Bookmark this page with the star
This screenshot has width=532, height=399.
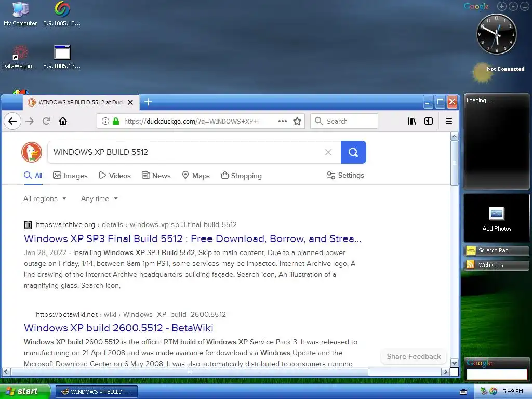[x=297, y=121]
